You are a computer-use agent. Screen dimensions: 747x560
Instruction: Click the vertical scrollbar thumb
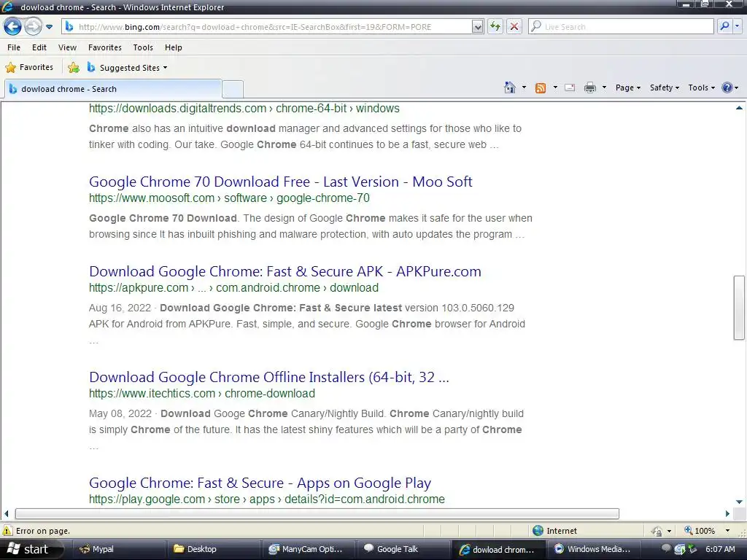coord(739,308)
